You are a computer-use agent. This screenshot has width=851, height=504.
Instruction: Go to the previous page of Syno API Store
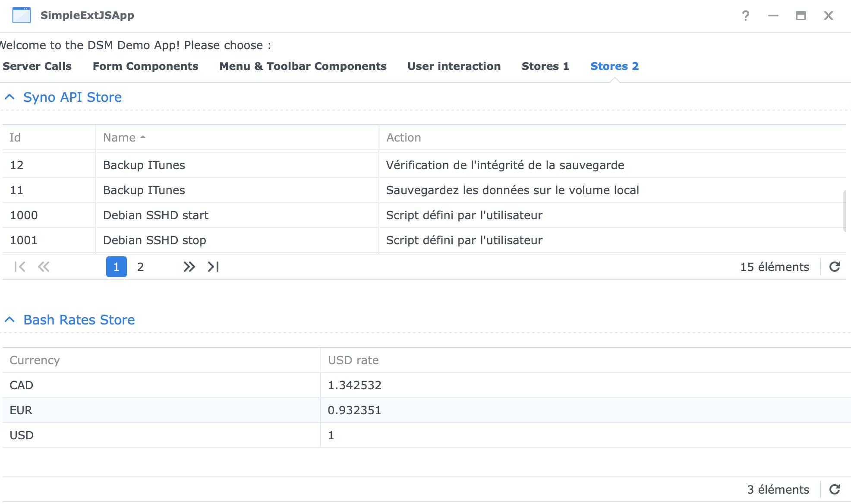(43, 267)
